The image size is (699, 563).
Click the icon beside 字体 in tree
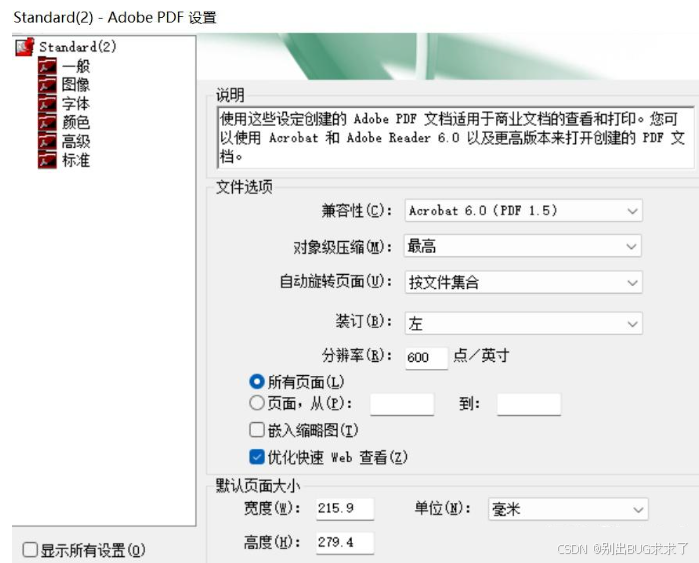click(47, 103)
